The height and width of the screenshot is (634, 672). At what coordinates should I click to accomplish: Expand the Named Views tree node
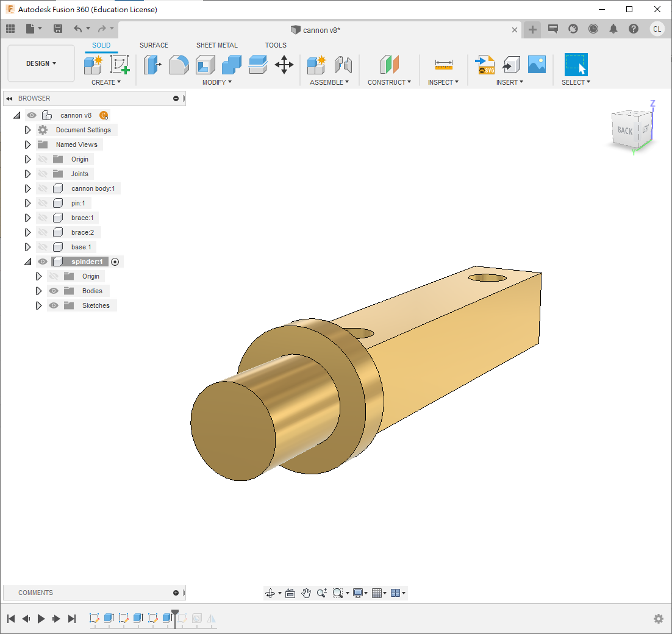[x=27, y=144]
